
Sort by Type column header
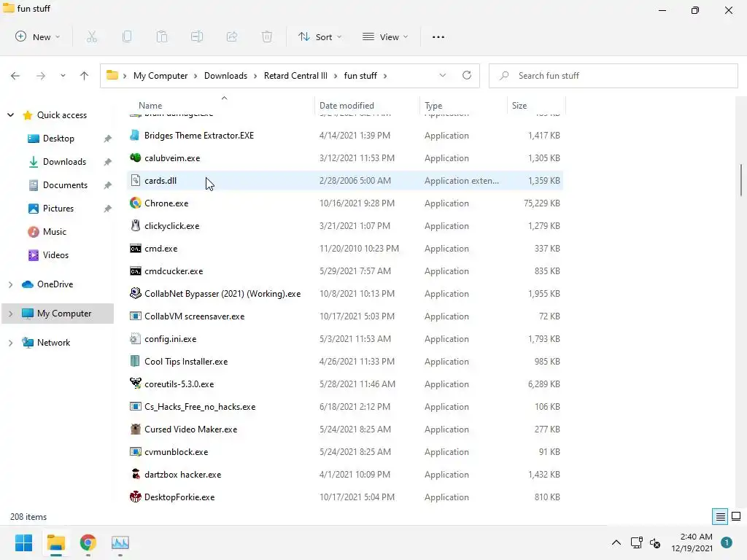(433, 105)
